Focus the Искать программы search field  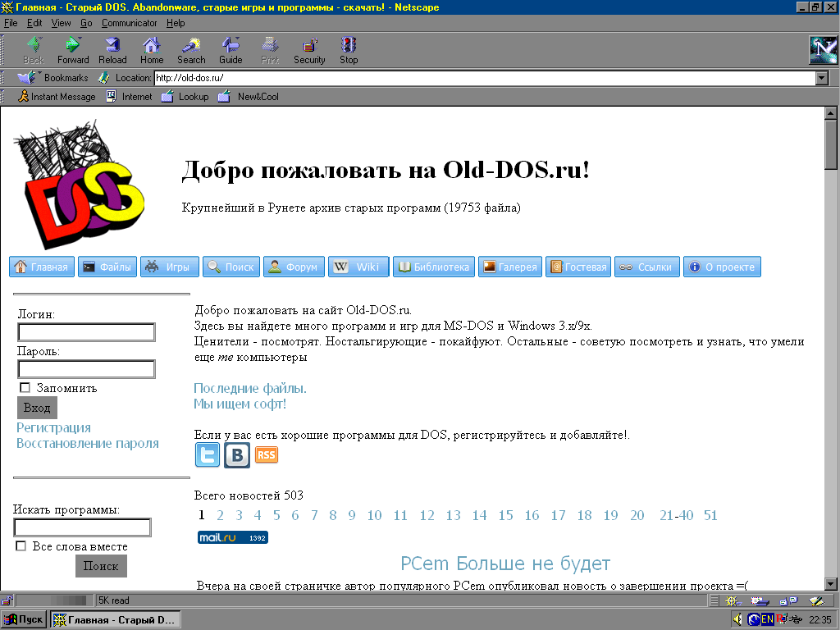82,527
